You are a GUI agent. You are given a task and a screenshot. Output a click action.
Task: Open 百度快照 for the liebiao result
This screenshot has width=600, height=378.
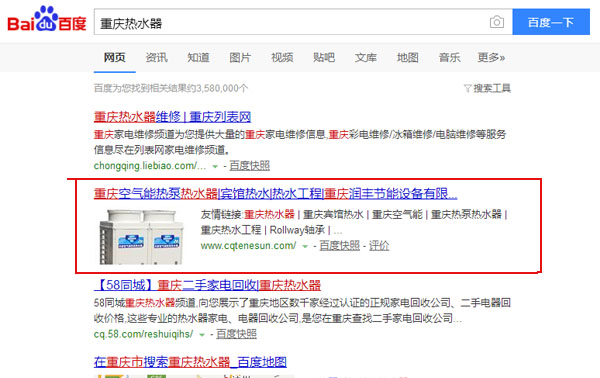[249, 166]
